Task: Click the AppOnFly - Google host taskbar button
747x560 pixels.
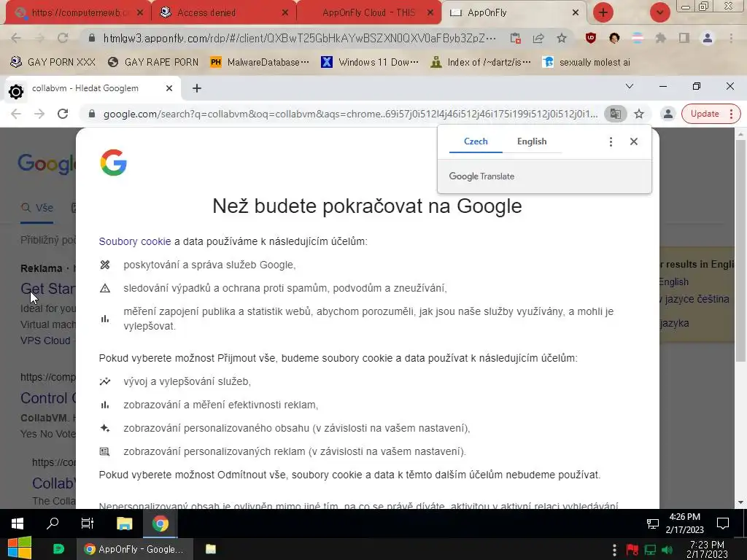Action: click(x=135, y=549)
